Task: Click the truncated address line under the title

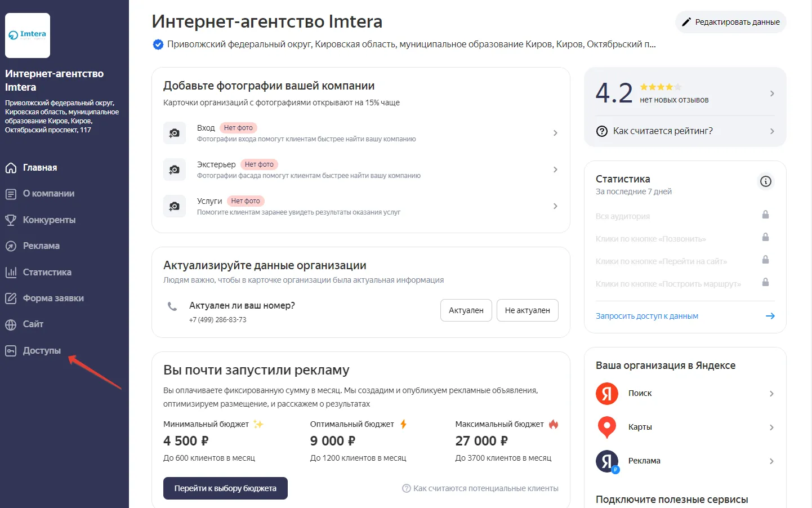Action: point(412,44)
